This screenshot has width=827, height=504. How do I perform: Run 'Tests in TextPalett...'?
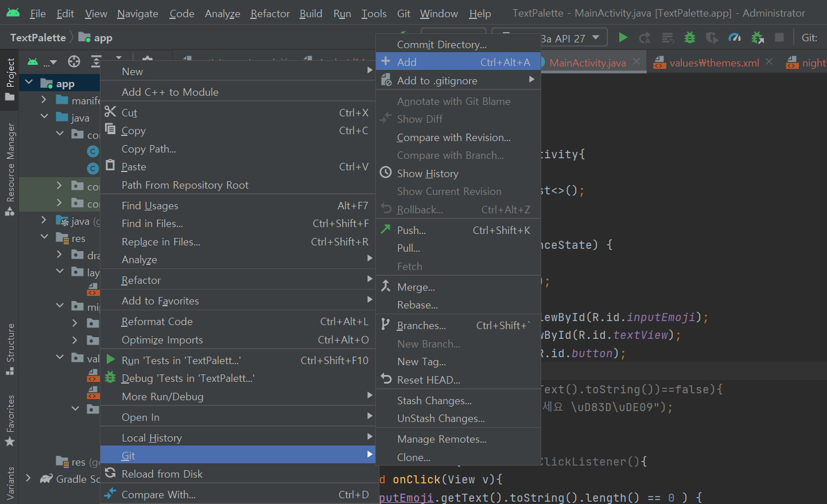[238, 360]
